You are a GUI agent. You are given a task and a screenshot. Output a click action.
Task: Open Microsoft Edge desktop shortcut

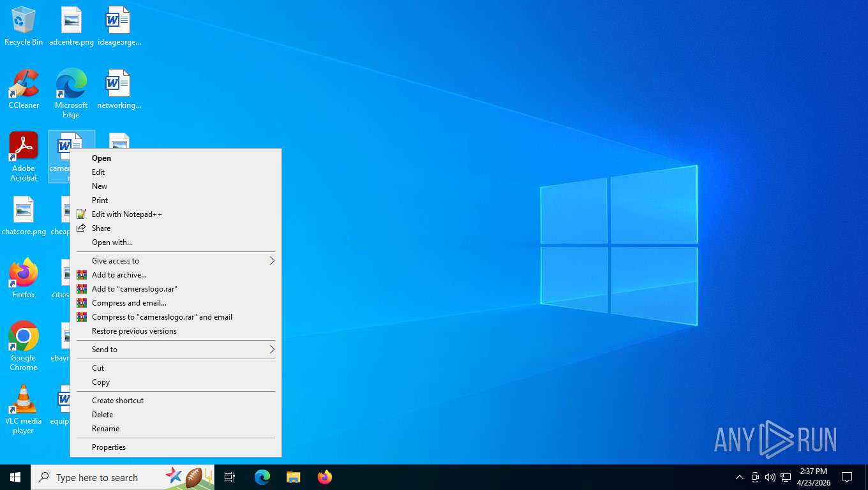tap(71, 94)
